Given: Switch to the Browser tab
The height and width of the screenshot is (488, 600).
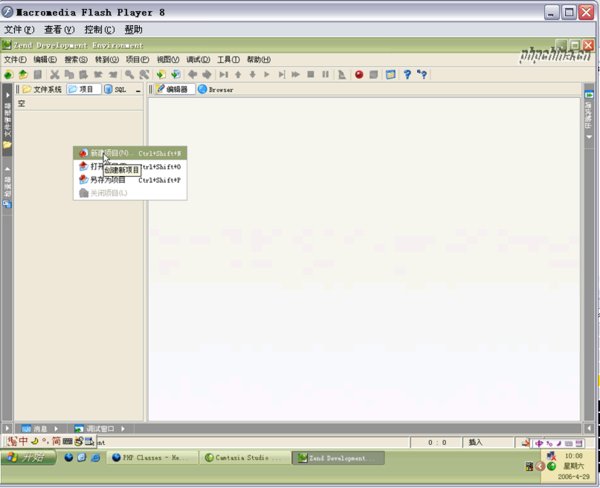Looking at the screenshot, I should click(x=215, y=90).
